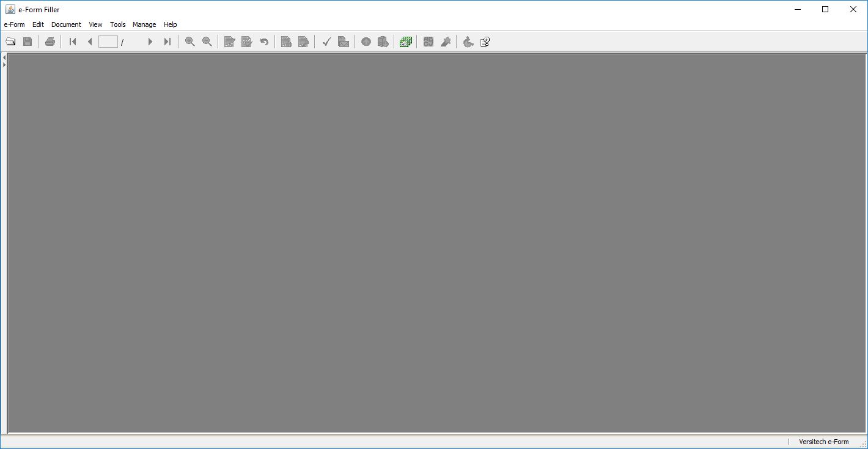
Task: Click the checkmark validate icon
Action: 326,42
